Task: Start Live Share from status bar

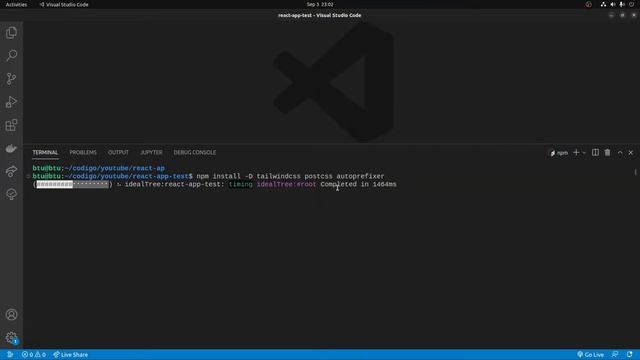Action: tap(71, 355)
